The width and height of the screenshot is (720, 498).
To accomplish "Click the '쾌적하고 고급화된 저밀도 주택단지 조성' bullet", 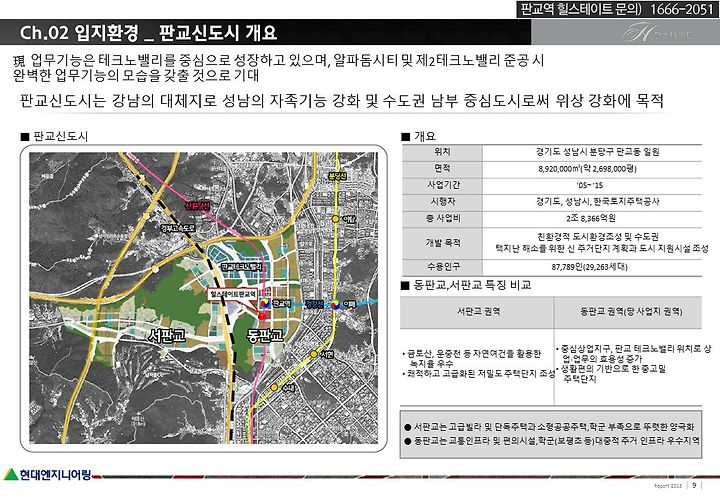I will (x=478, y=374).
